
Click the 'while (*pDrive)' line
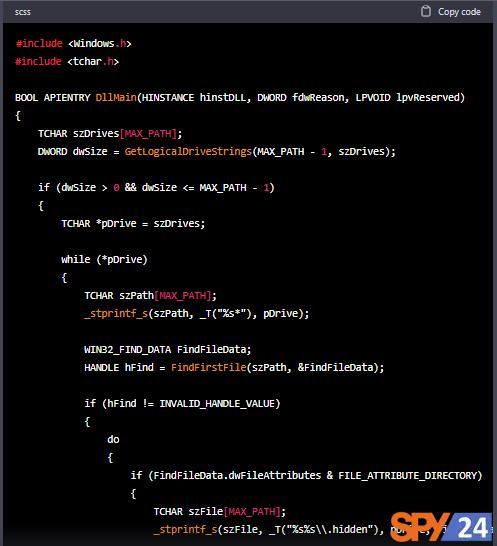click(x=104, y=259)
